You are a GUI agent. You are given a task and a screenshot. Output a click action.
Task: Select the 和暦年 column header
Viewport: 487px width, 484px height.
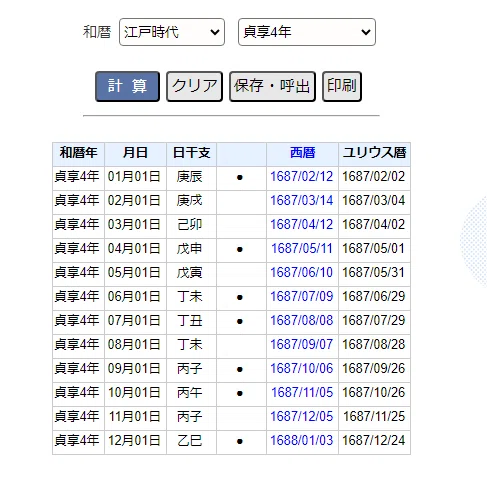tap(78, 153)
